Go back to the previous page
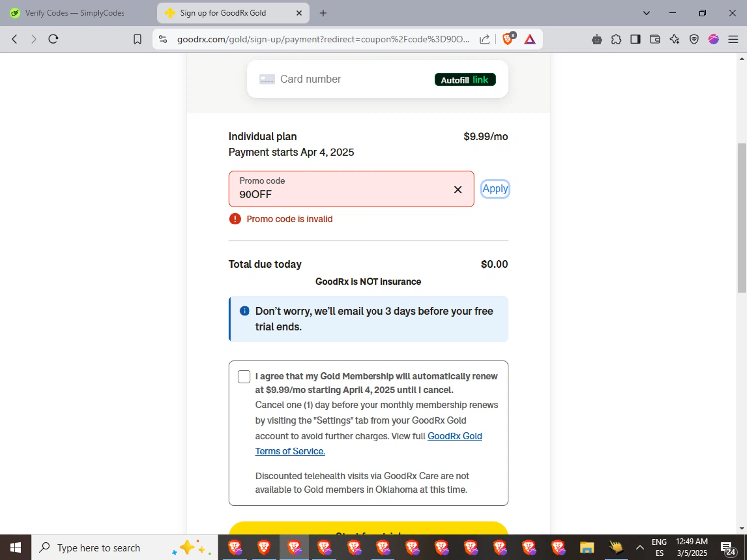Screen dimensions: 747x560 [14, 39]
